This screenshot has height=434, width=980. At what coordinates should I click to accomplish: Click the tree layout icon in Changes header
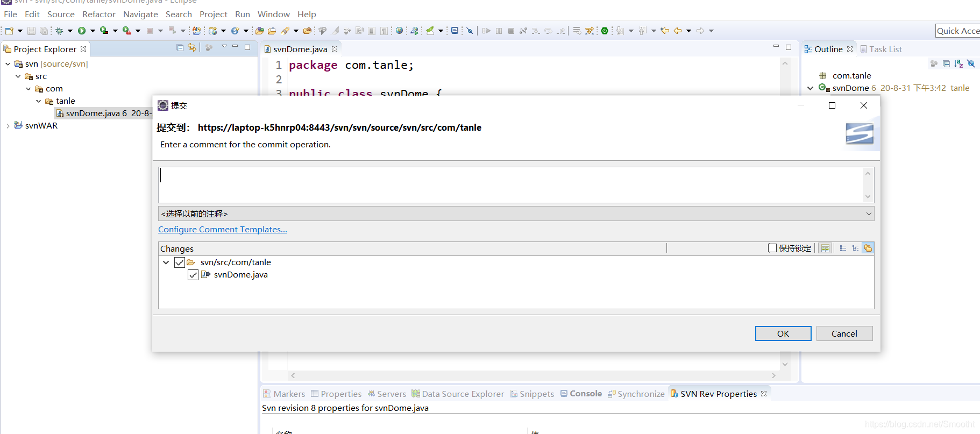(855, 248)
